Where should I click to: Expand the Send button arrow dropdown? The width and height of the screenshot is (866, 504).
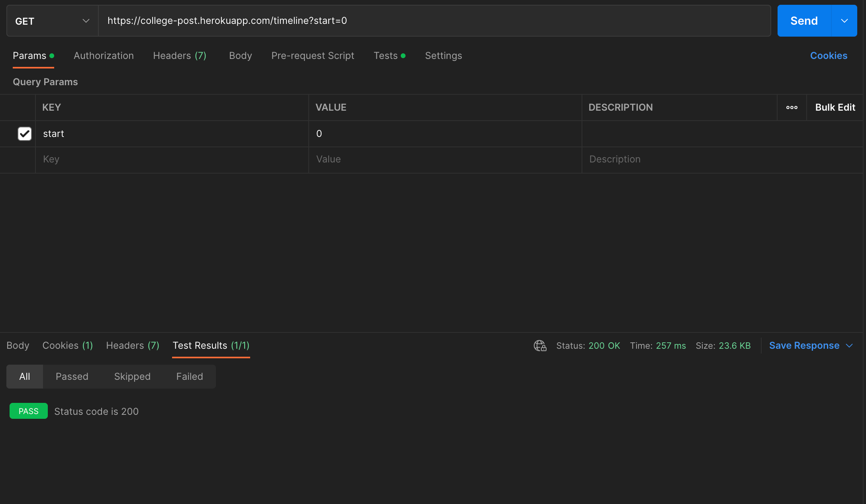point(844,21)
